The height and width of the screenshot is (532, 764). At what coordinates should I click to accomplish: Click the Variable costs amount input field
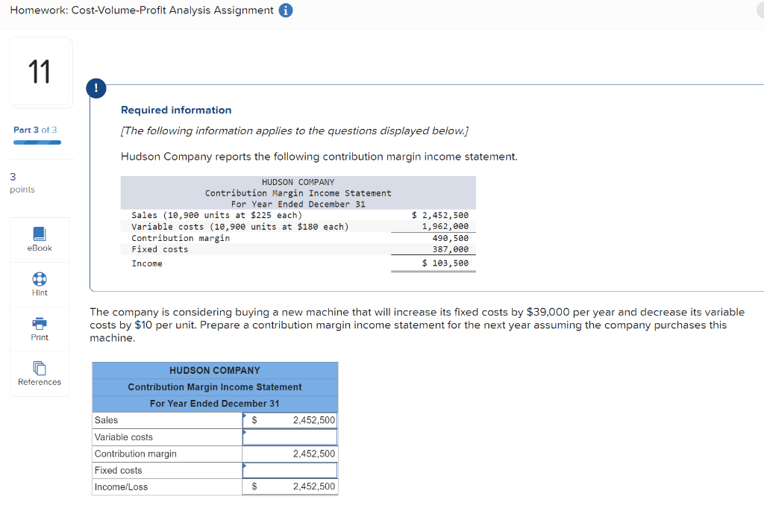click(289, 436)
